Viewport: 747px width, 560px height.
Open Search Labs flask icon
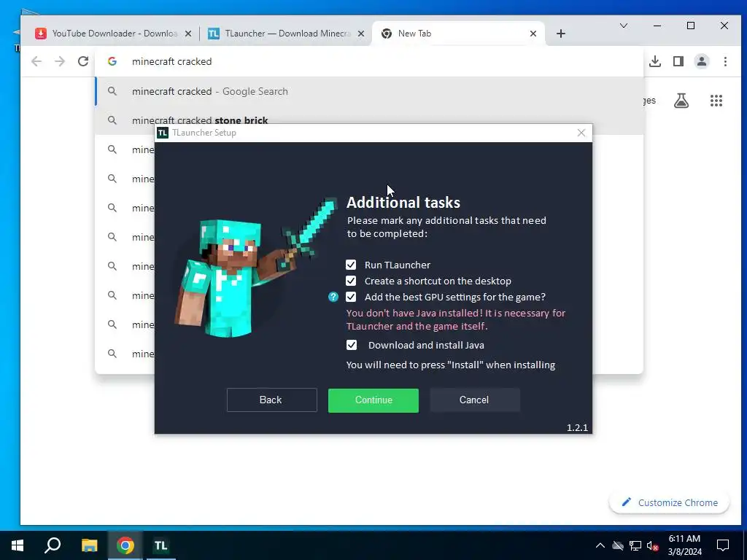681,101
